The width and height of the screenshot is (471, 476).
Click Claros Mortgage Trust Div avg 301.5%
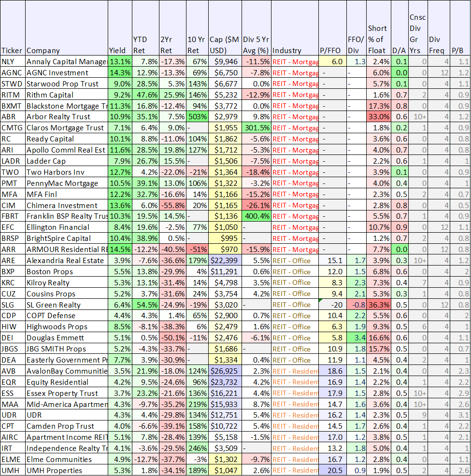click(257, 128)
